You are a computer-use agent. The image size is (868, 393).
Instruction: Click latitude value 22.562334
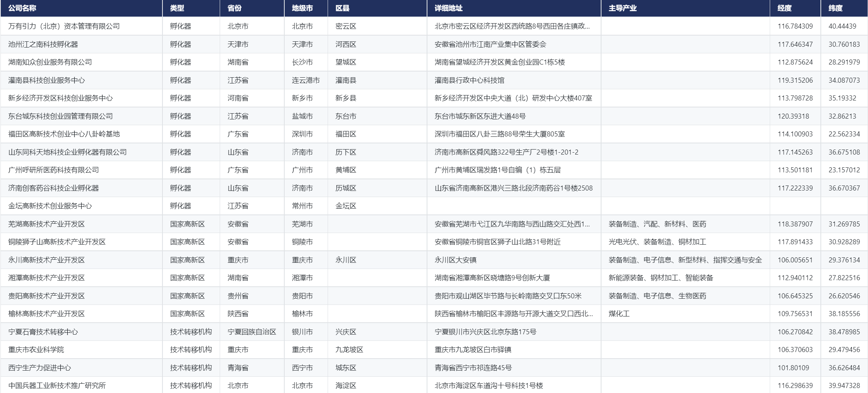(x=844, y=134)
